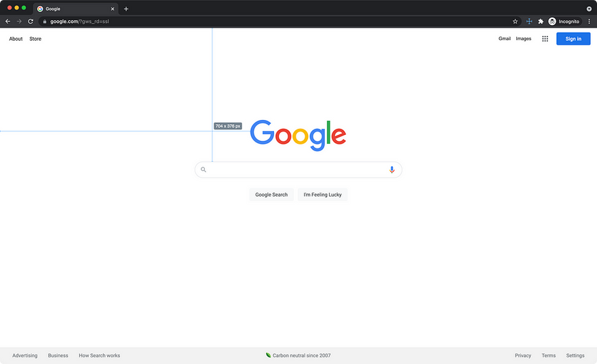Open the Settings footer menu
Viewport: 597px width, 364px height.
click(575, 356)
